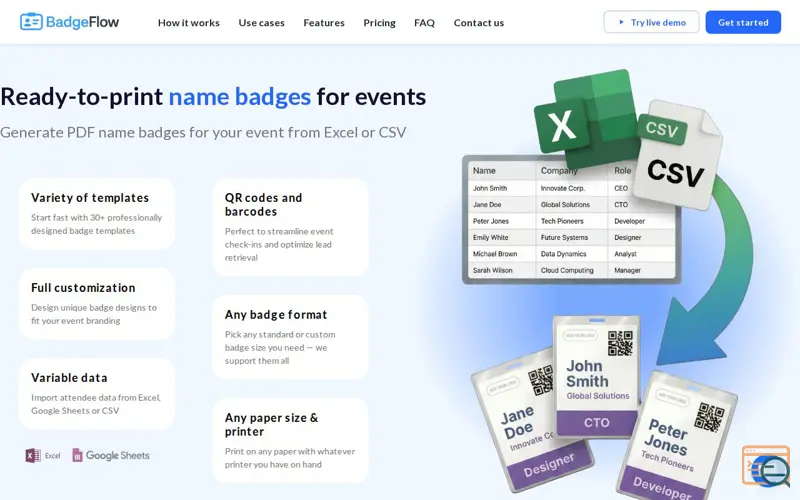This screenshot has height=500, width=800.
Task: Click the Name column header in table
Action: (x=484, y=170)
